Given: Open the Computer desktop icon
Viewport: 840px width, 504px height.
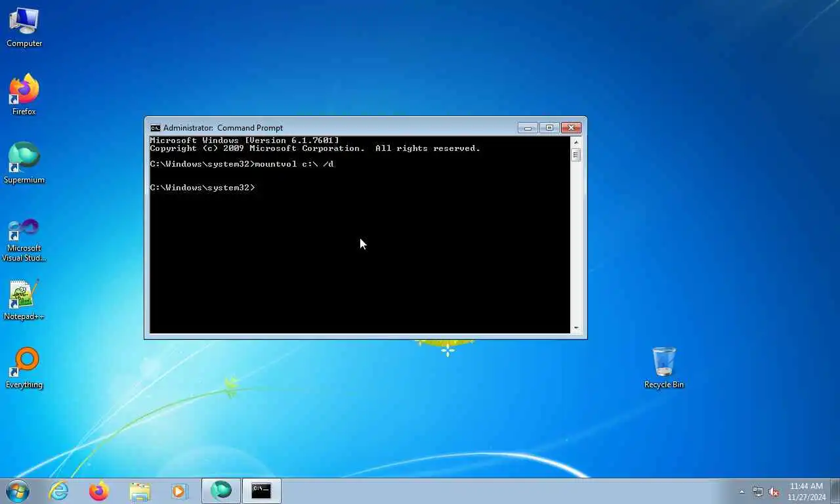Looking at the screenshot, I should point(24,28).
